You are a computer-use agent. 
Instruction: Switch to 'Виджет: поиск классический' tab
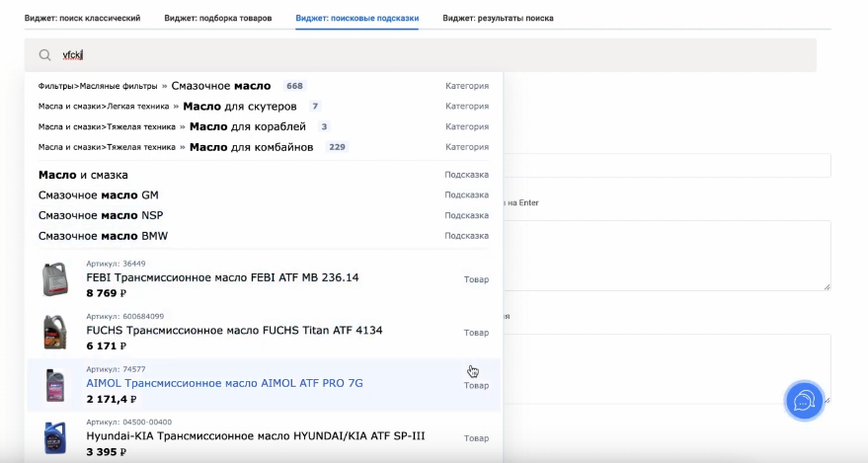82,18
